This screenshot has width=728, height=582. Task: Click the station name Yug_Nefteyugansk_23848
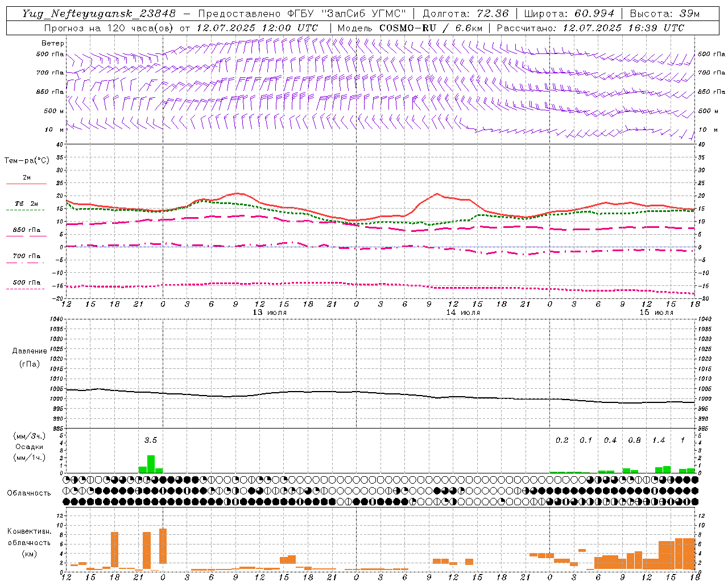[100, 14]
